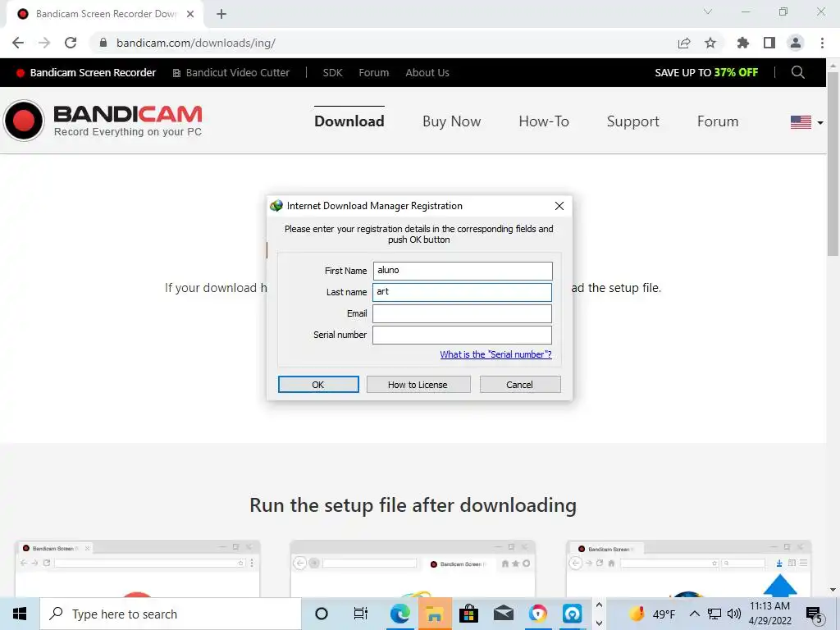Select the Download menu item
Screen dimensions: 840x630
(349, 121)
